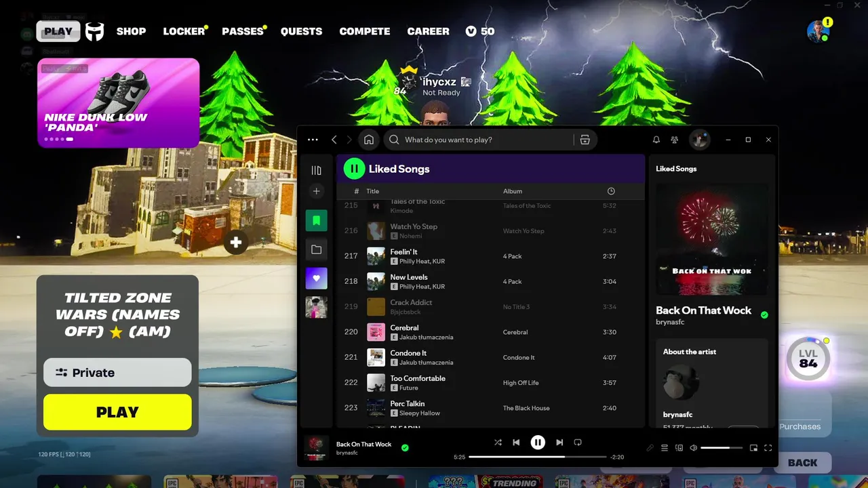This screenshot has width=868, height=488.
Task: Open Fortnite COMPETE tab
Action: (x=365, y=31)
